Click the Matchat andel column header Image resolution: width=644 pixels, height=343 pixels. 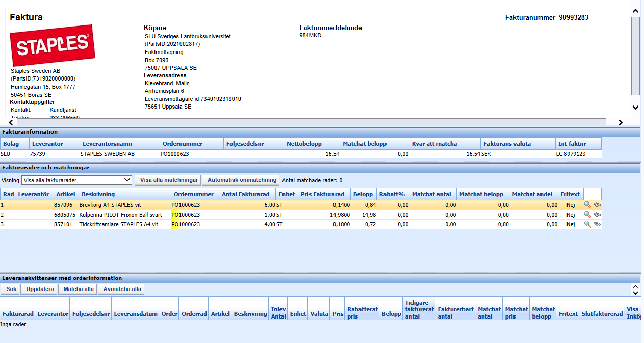pyautogui.click(x=533, y=194)
